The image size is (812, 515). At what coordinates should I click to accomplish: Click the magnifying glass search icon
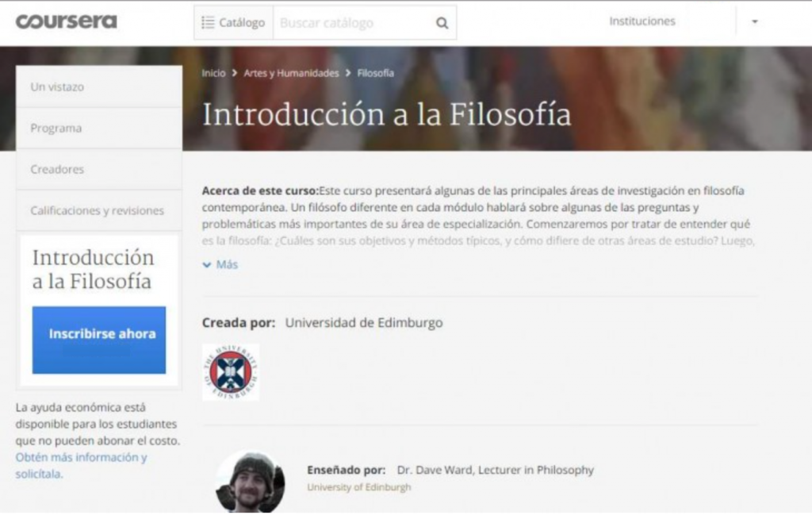tap(442, 23)
